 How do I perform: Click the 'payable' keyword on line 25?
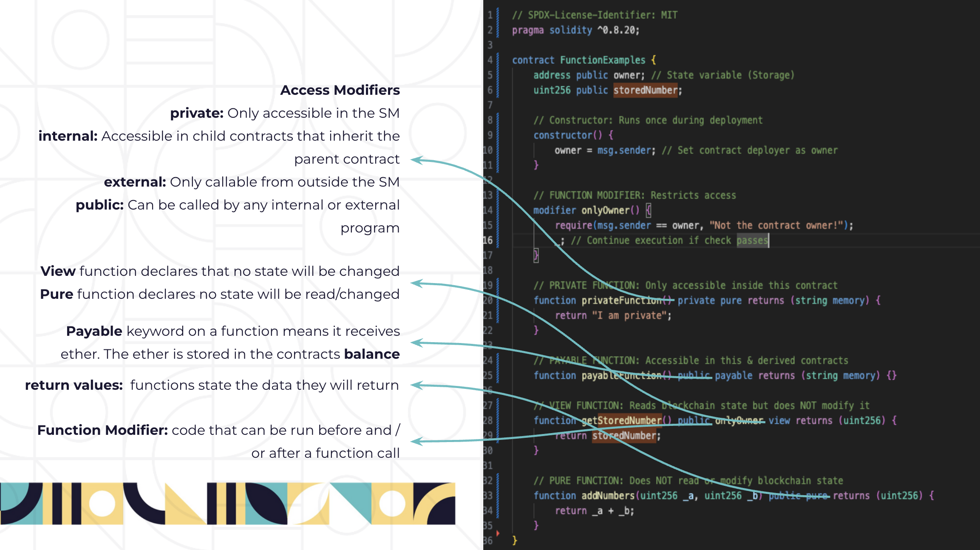click(734, 376)
